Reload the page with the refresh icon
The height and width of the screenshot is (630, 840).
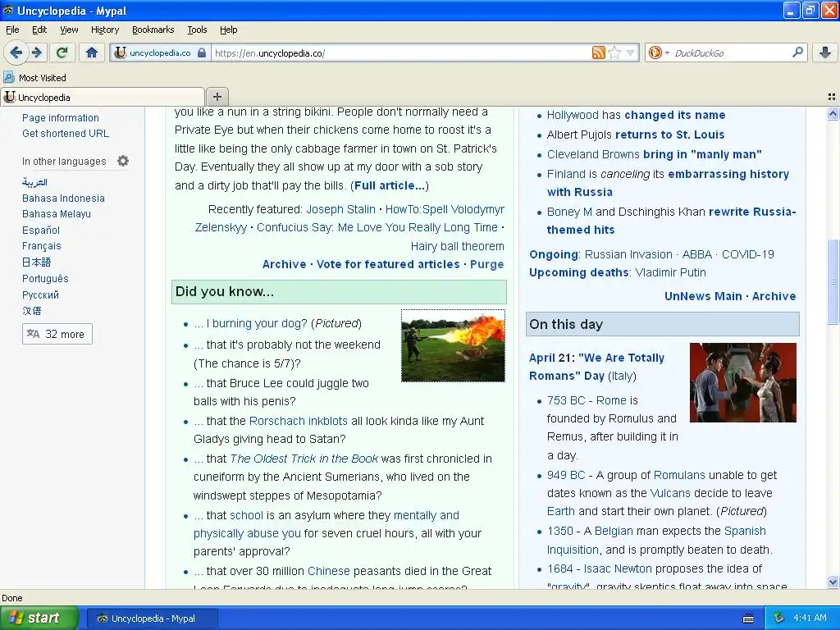62,52
